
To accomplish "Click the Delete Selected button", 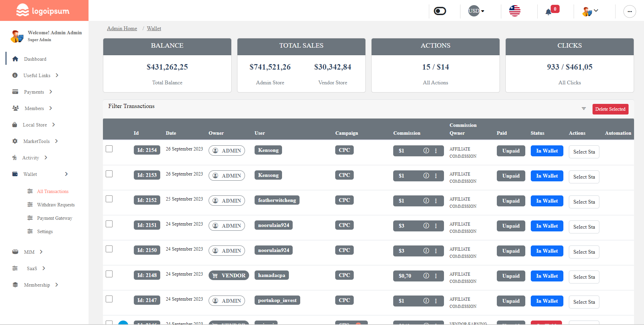I will coord(610,109).
